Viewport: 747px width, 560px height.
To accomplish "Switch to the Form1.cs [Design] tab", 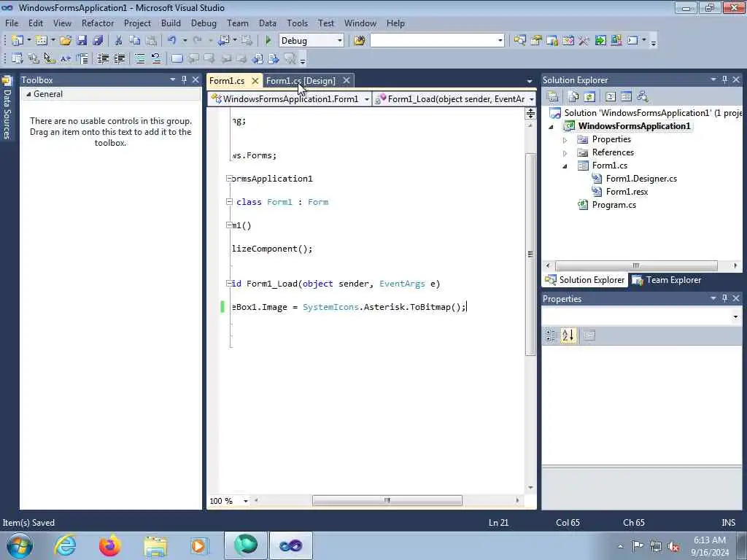I will 301,80.
